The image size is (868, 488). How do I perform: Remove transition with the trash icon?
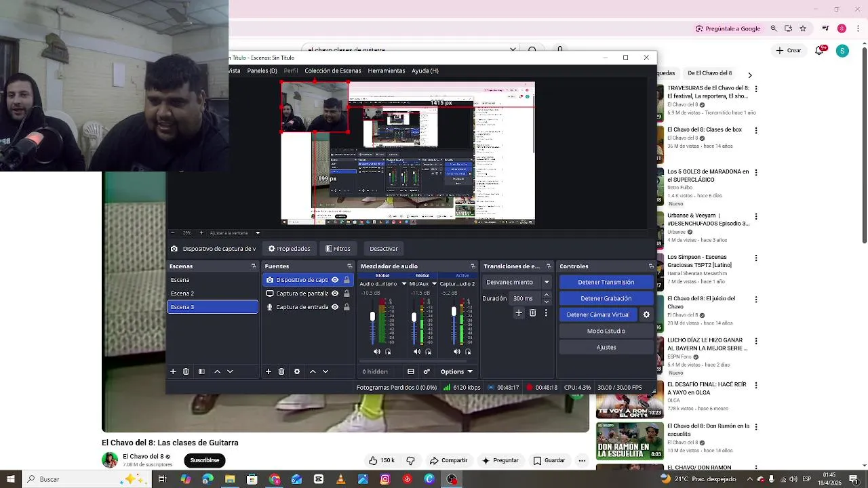[533, 313]
